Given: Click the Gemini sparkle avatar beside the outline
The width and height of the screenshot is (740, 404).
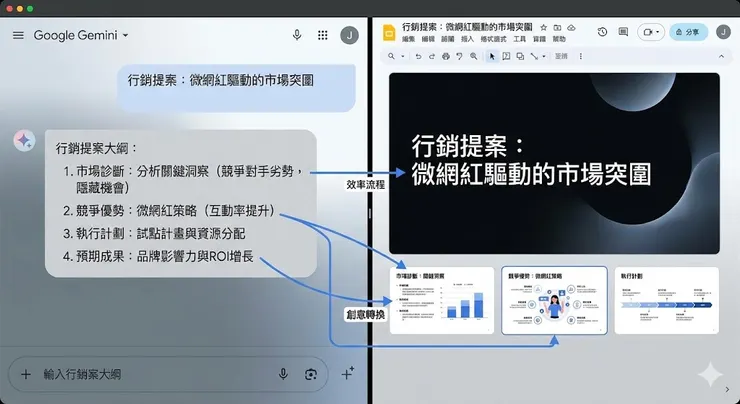Looking at the screenshot, I should 24,141.
